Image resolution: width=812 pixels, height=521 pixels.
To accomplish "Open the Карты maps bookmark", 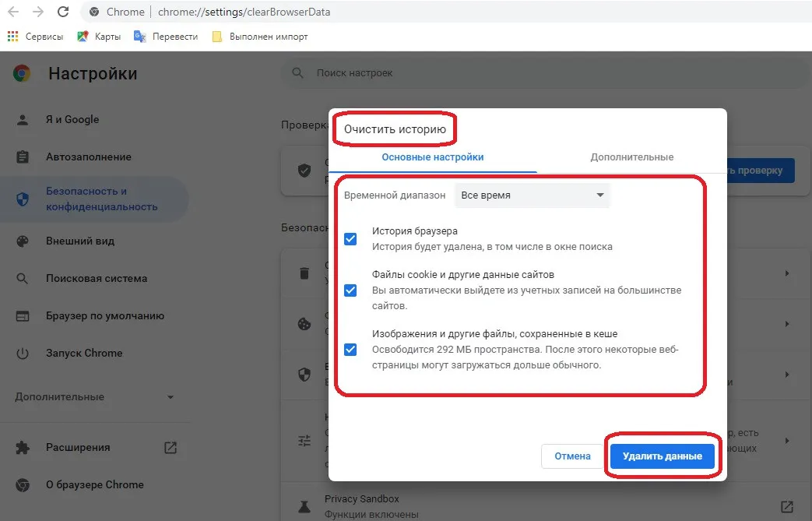I will pyautogui.click(x=98, y=37).
